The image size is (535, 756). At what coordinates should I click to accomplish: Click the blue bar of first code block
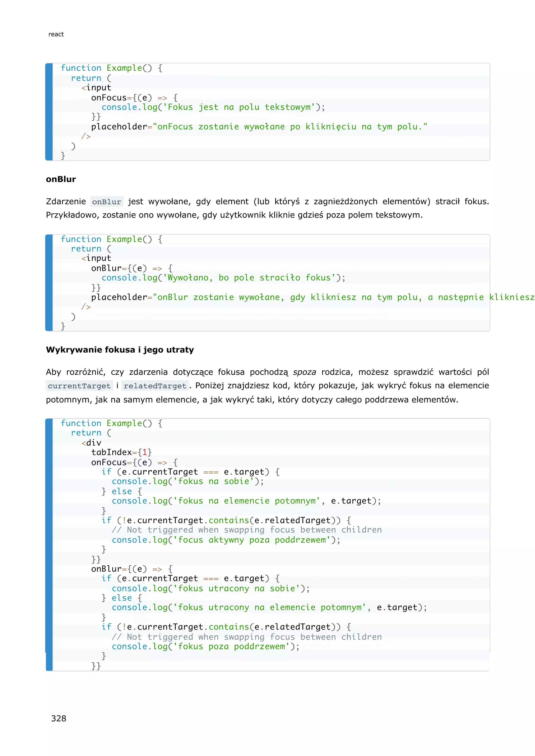click(49, 112)
